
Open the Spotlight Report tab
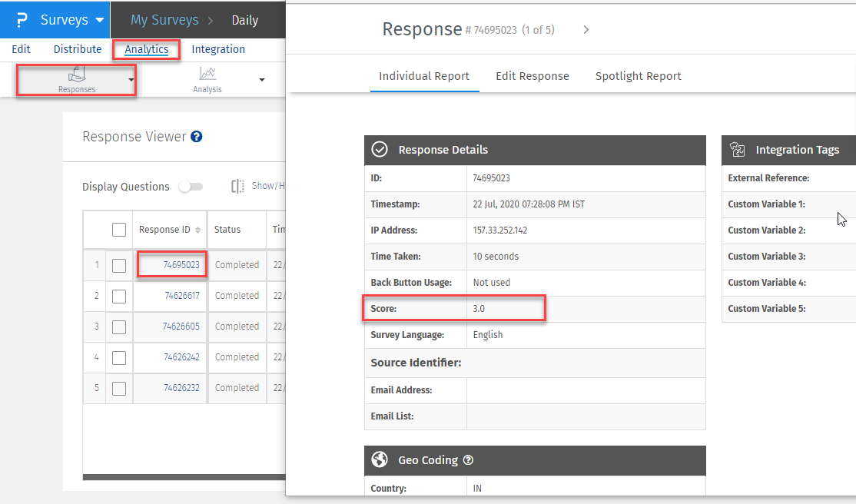click(x=638, y=76)
